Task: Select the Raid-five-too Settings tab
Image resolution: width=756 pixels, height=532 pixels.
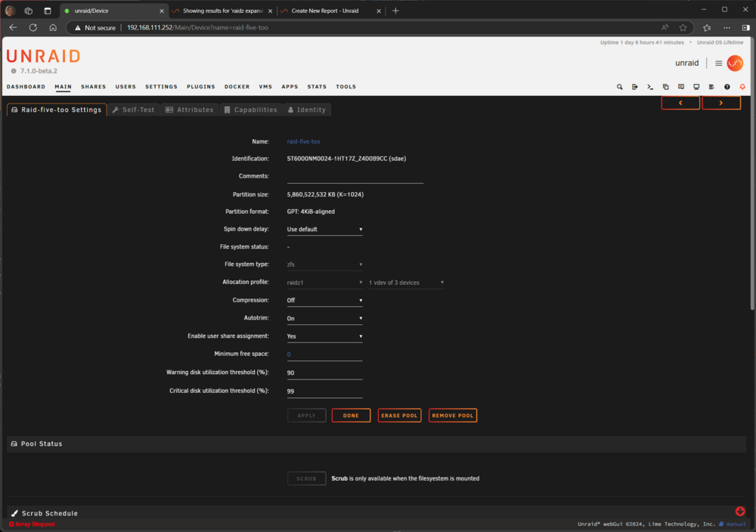Action: (x=57, y=110)
